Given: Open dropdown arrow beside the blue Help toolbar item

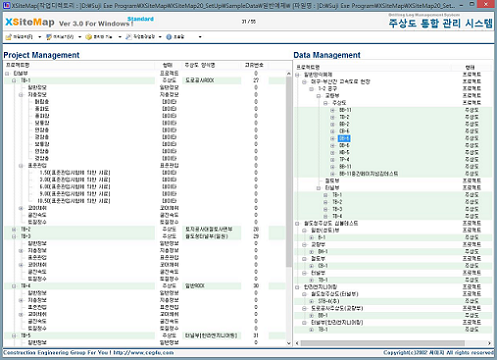Looking at the screenshot, I should (200, 37).
